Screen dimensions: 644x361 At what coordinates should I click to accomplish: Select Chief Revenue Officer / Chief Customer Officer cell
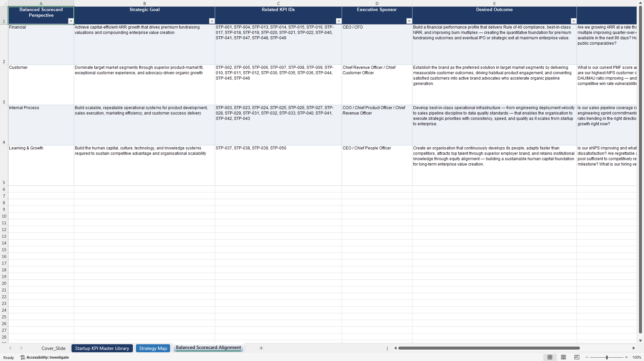(x=377, y=85)
